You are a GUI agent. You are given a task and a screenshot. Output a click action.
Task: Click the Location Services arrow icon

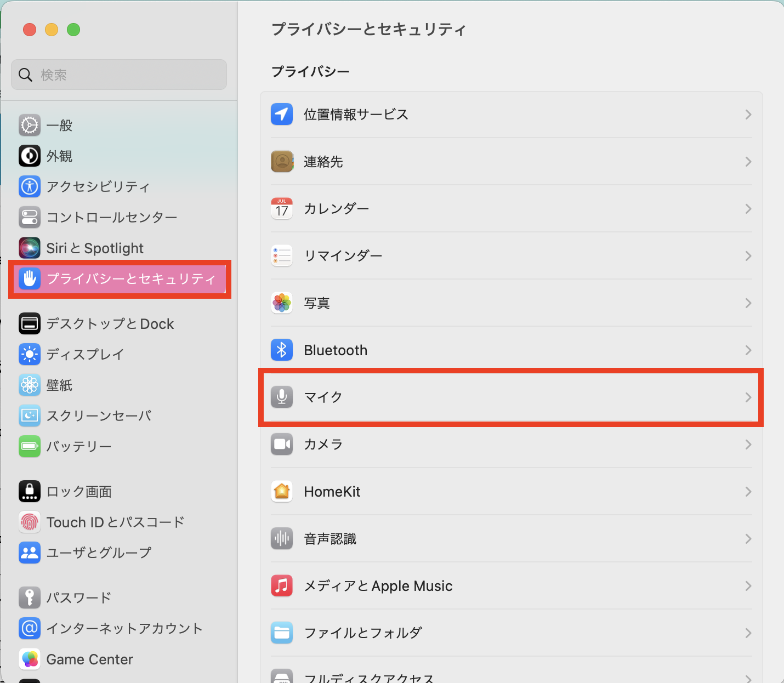pos(282,115)
